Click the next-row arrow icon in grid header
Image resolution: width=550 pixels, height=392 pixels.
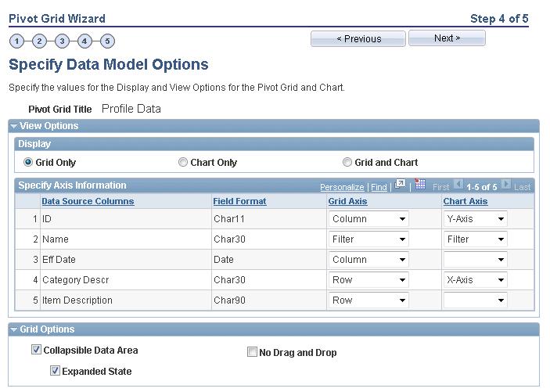pos(506,184)
